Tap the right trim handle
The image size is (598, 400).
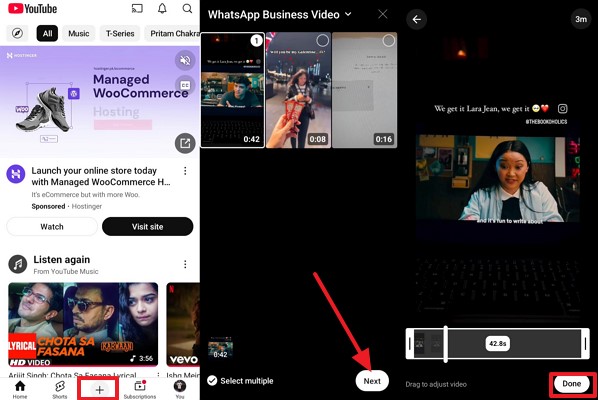pyautogui.click(x=585, y=343)
